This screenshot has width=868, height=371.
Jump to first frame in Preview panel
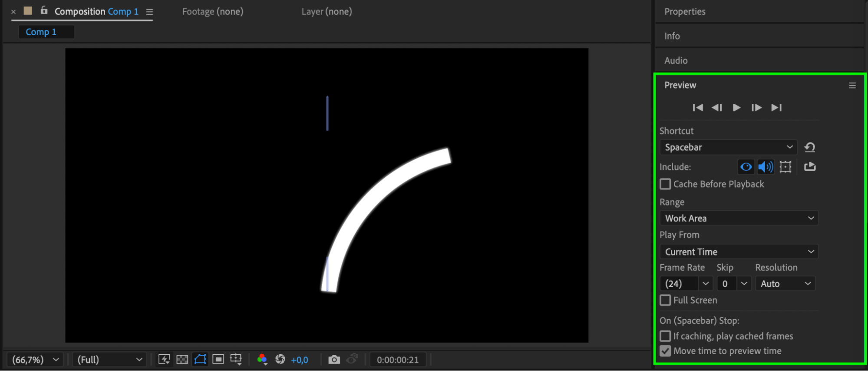(698, 107)
